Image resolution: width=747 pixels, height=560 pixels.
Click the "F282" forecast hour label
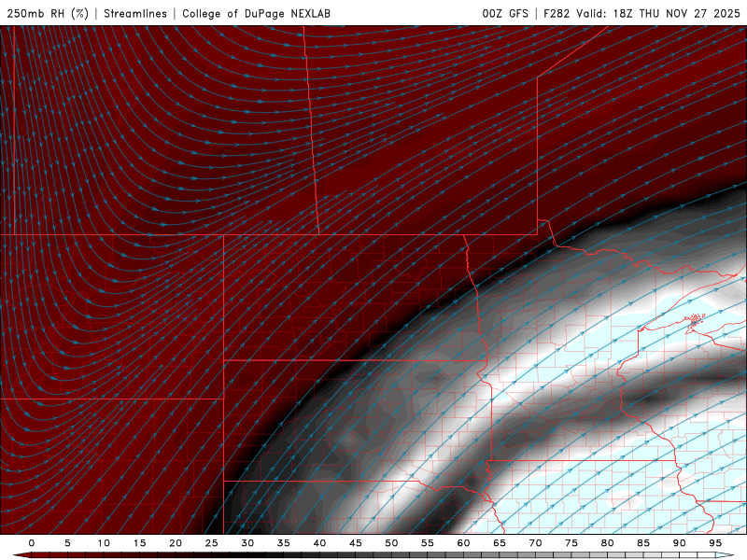557,13
